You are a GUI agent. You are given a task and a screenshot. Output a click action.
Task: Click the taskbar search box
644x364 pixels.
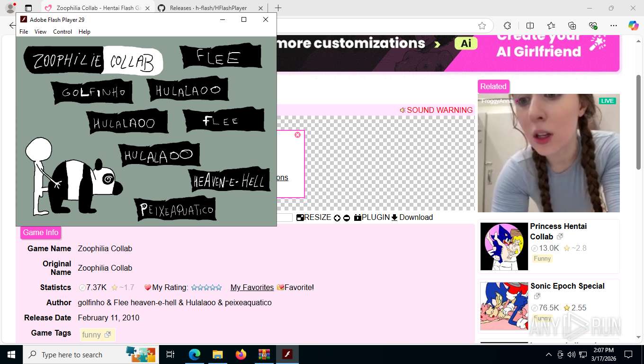tap(90, 355)
